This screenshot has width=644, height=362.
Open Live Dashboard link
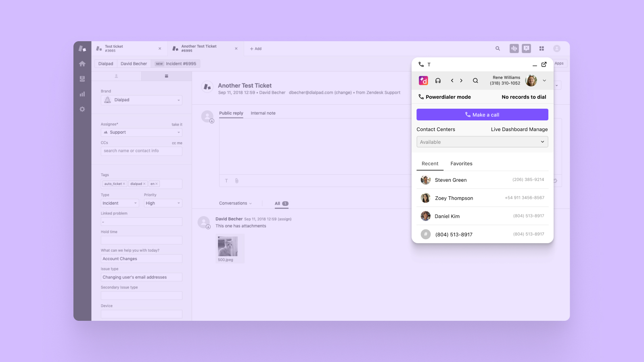click(509, 129)
